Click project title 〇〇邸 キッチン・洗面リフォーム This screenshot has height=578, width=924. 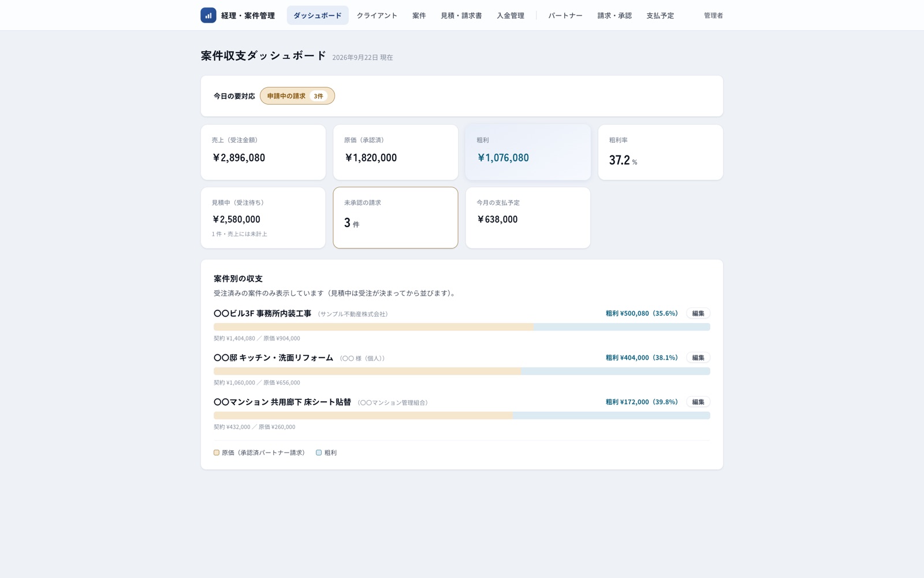click(274, 358)
